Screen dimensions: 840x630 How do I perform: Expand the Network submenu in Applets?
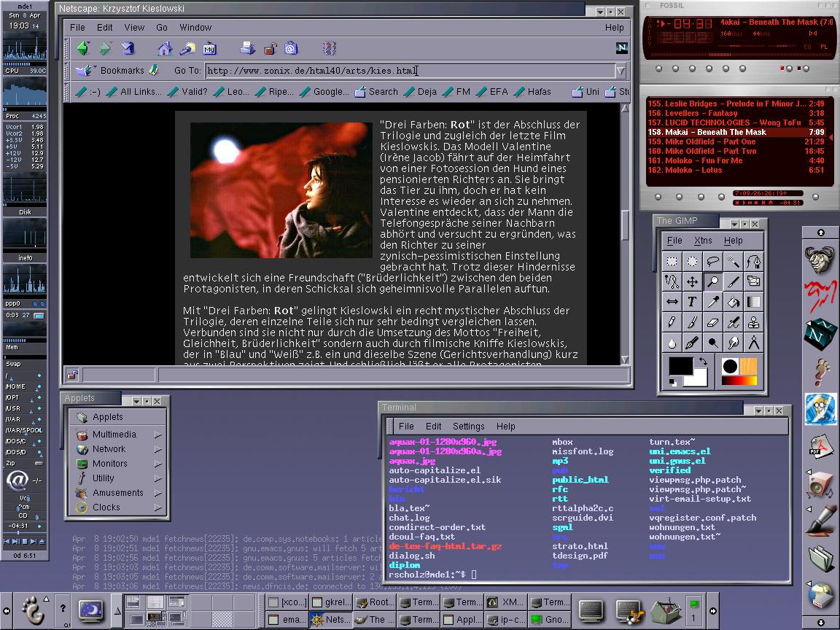117,449
